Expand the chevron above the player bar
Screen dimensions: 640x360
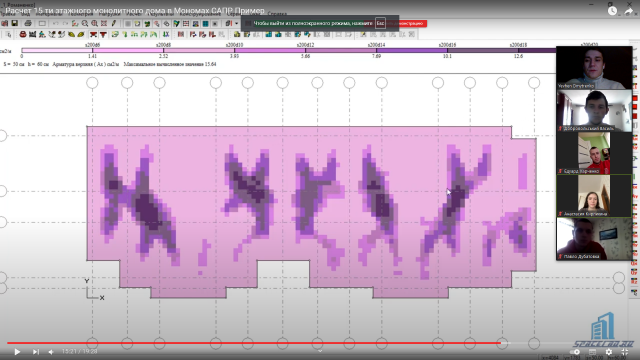coord(320,350)
